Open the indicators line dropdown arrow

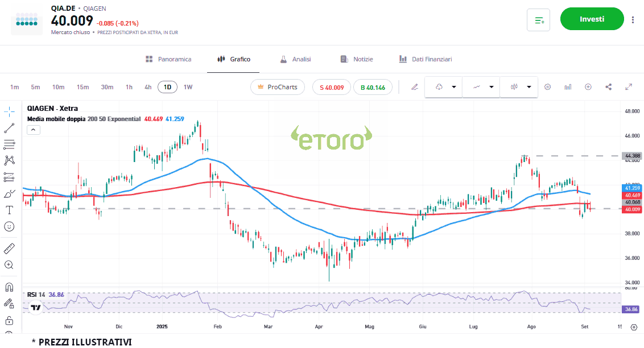click(491, 87)
